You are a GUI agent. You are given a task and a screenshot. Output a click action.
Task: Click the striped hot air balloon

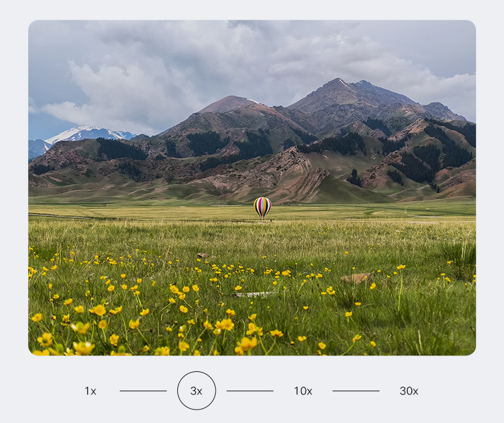click(x=262, y=206)
